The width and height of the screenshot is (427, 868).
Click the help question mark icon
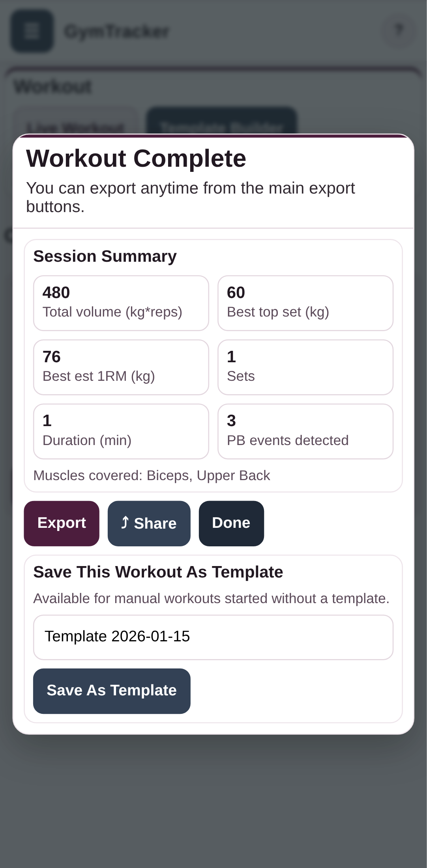[x=399, y=31]
